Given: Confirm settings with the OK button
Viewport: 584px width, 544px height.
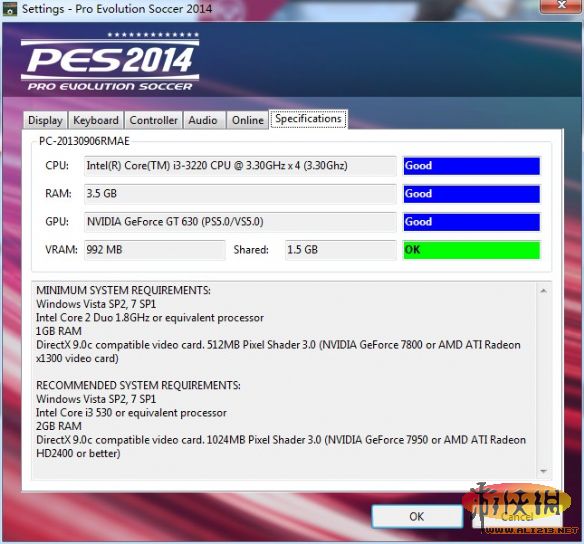Looking at the screenshot, I should [417, 516].
